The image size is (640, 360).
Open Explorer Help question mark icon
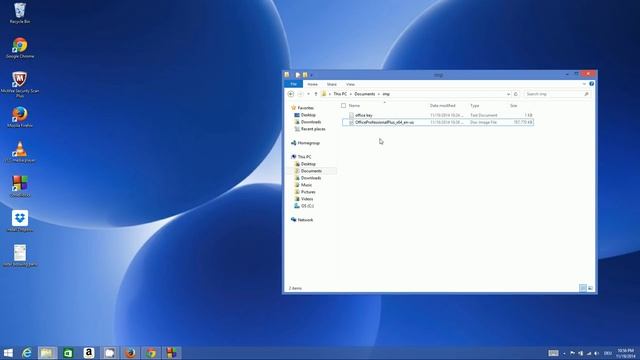coord(591,84)
